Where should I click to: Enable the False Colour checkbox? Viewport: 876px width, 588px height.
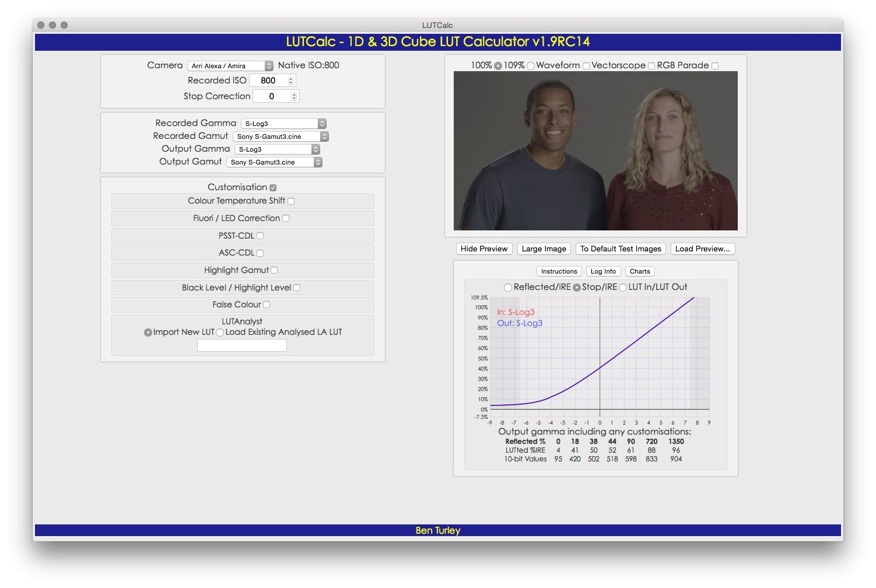click(x=267, y=304)
